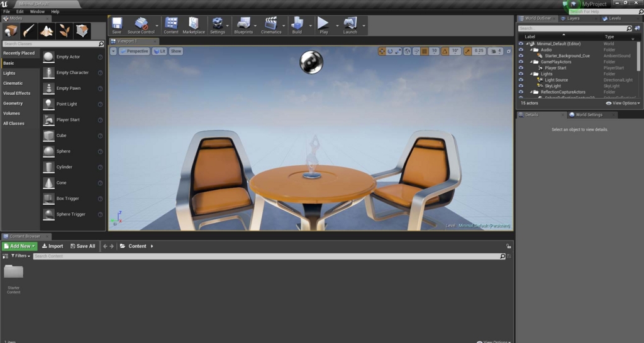Select the Geometry Editing mode cube icon

(x=82, y=31)
